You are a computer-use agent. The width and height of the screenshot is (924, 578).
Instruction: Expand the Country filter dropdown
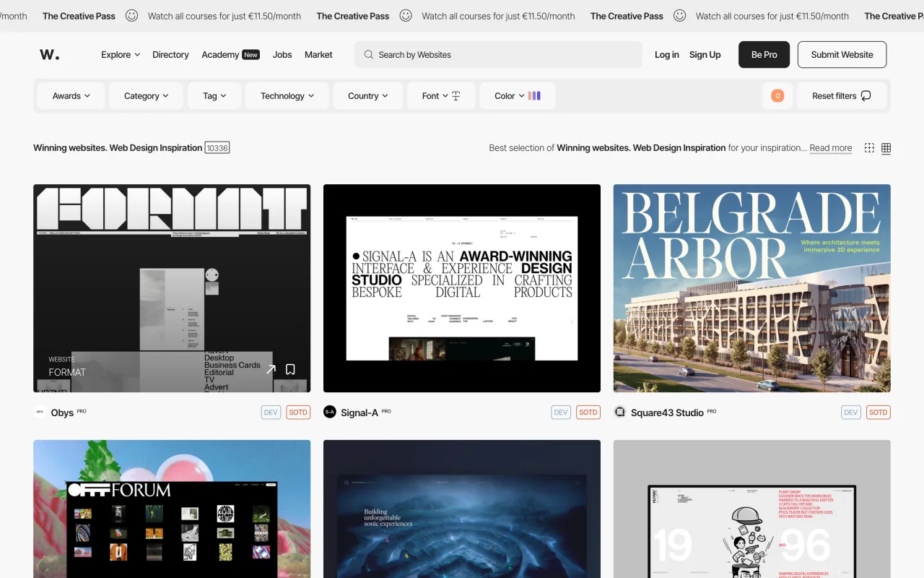point(368,95)
